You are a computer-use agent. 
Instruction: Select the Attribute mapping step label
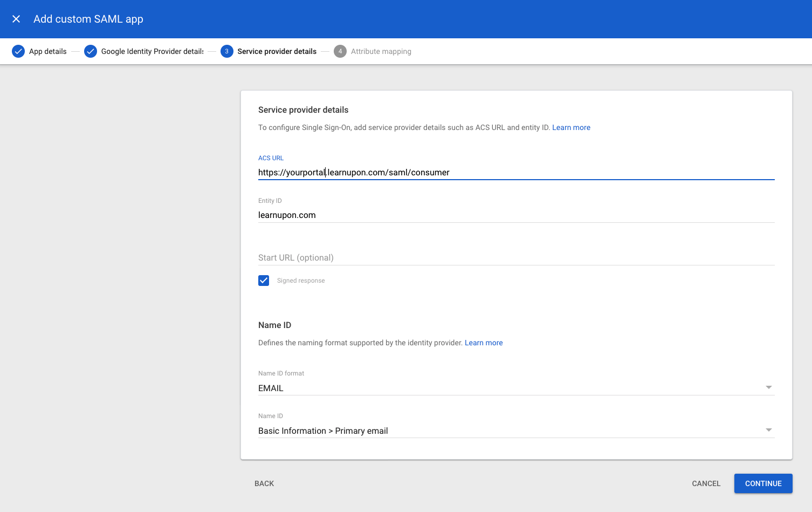coord(381,51)
